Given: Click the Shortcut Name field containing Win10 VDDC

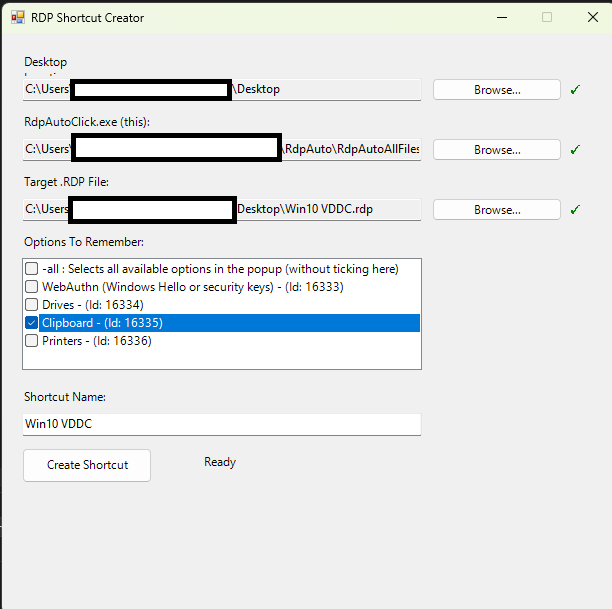Looking at the screenshot, I should [x=222, y=424].
